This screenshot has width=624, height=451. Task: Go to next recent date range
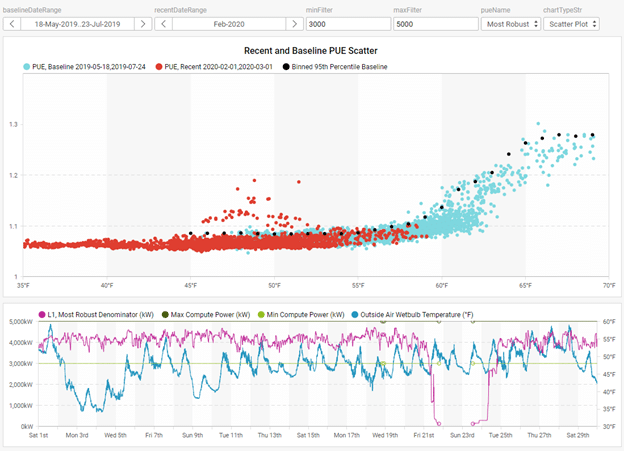point(294,24)
